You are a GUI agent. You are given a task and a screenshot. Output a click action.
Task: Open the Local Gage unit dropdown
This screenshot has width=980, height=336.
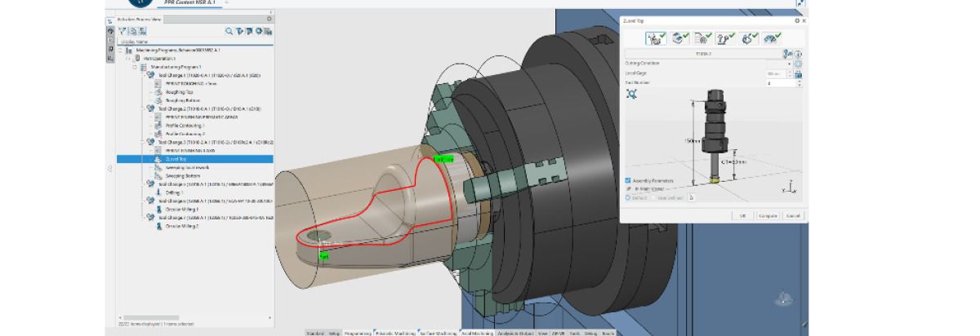(x=789, y=73)
